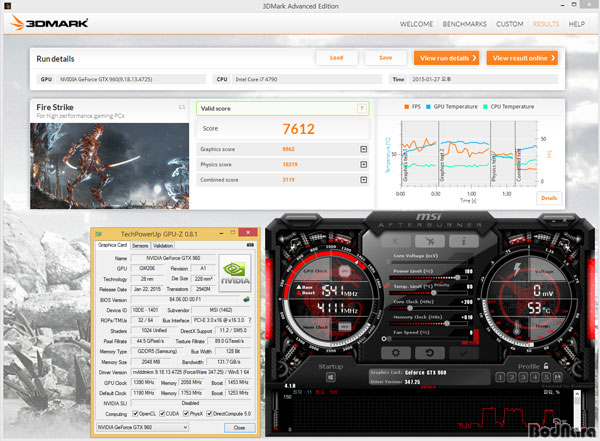
Task: Click the GPU-Z Name field value
Action: coord(173,258)
